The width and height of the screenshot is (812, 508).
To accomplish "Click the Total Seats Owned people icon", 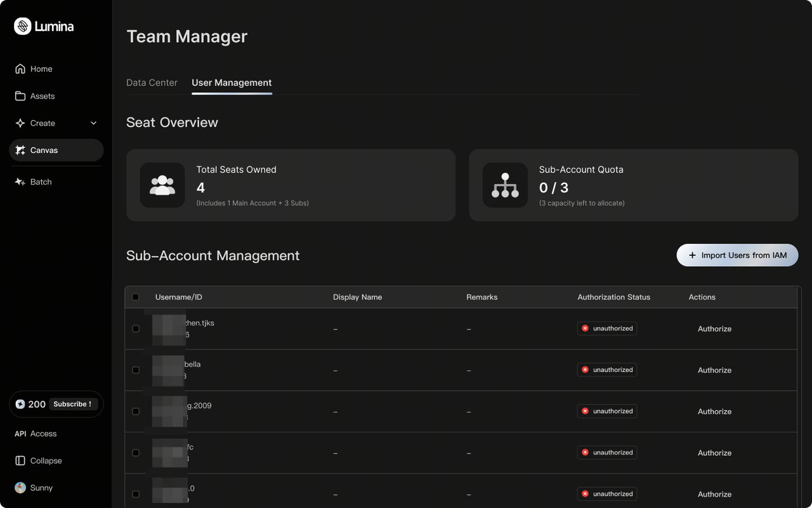I will (x=162, y=185).
